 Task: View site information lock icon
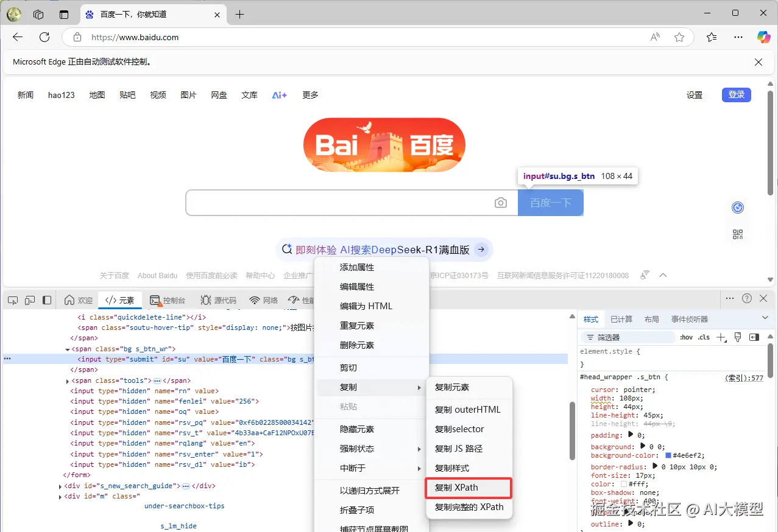click(x=77, y=37)
